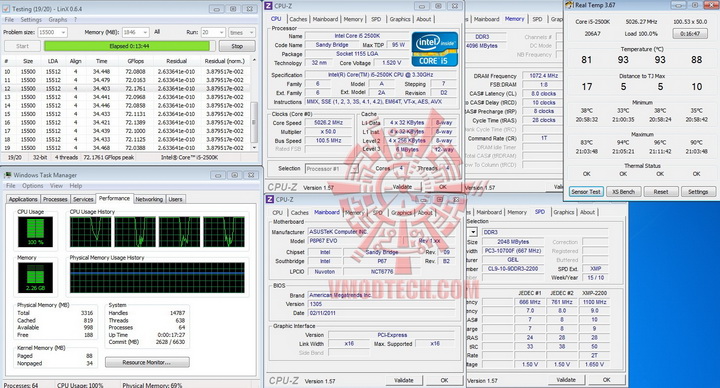Click Validate in the CPU-Z CPU window

(402, 187)
